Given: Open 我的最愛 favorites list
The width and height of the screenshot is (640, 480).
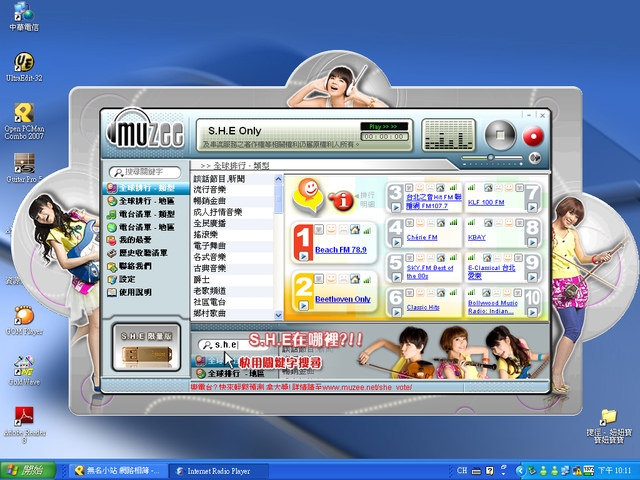Looking at the screenshot, I should [x=130, y=240].
